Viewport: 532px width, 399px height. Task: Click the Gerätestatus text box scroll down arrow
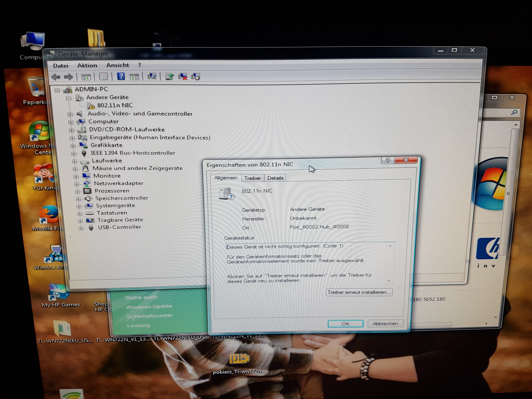[x=389, y=281]
